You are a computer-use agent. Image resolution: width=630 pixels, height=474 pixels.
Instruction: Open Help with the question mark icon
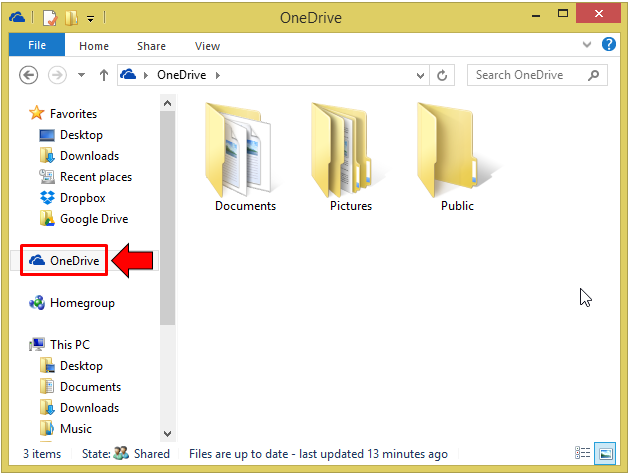pos(609,44)
